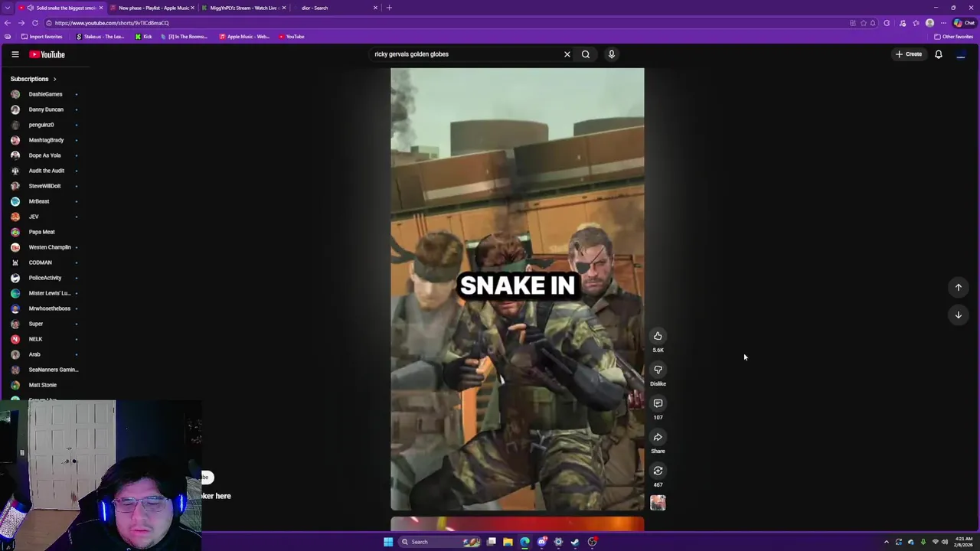This screenshot has width=980, height=551.
Task: Open the YouTube hamburger guide menu
Action: tap(15, 54)
